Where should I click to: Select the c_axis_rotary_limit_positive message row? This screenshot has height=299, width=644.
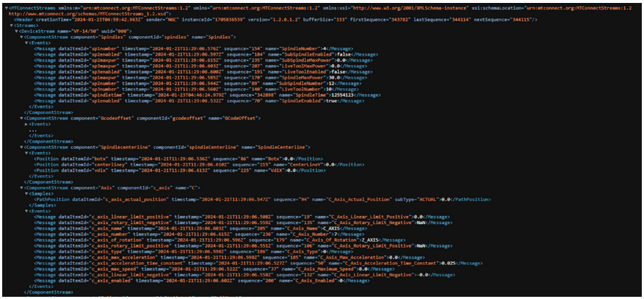coord(241,245)
